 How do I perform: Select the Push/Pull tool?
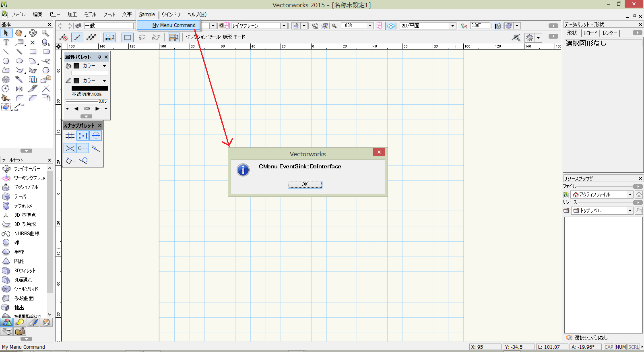(24, 187)
